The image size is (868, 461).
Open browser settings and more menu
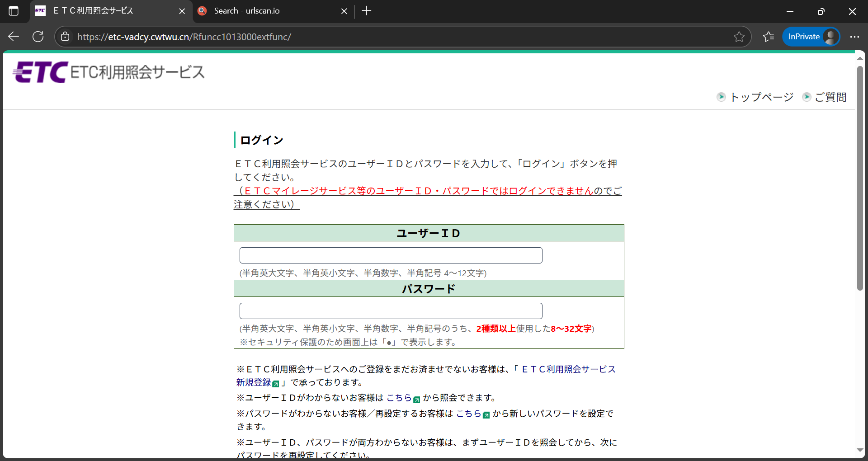click(x=854, y=37)
